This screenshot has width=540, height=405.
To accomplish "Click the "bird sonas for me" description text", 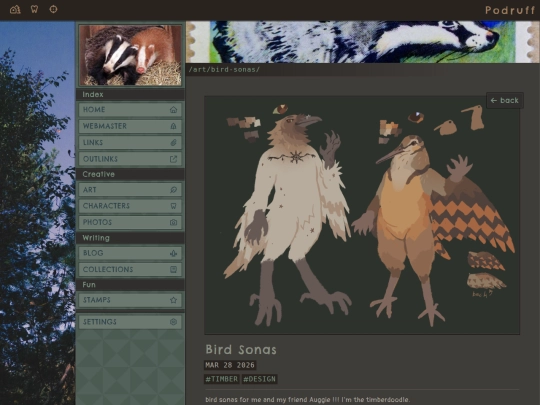I will [308, 400].
